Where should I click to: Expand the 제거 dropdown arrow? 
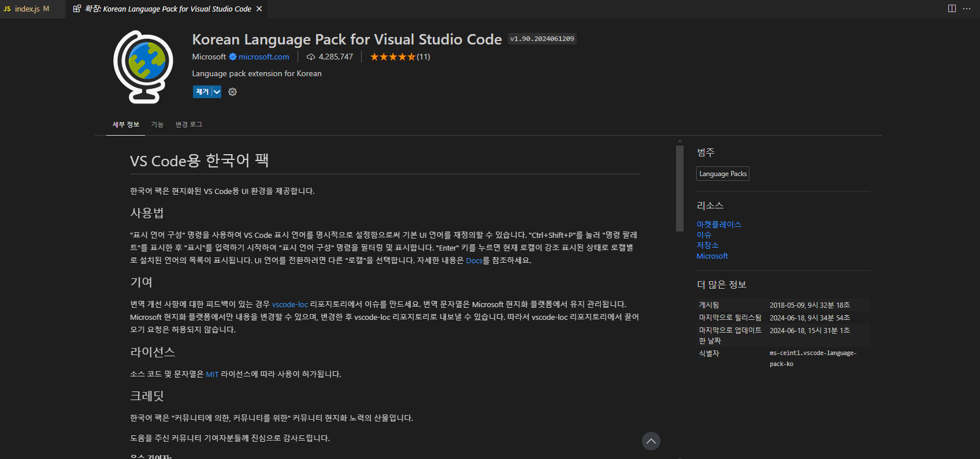217,92
